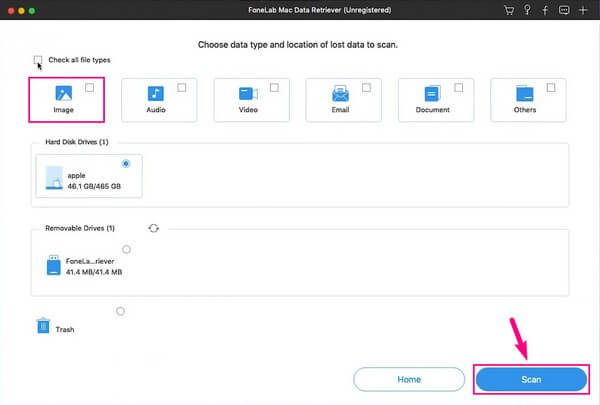Start scanning with the Scan button
Viewport: 600px width, 405px height.
click(x=531, y=379)
